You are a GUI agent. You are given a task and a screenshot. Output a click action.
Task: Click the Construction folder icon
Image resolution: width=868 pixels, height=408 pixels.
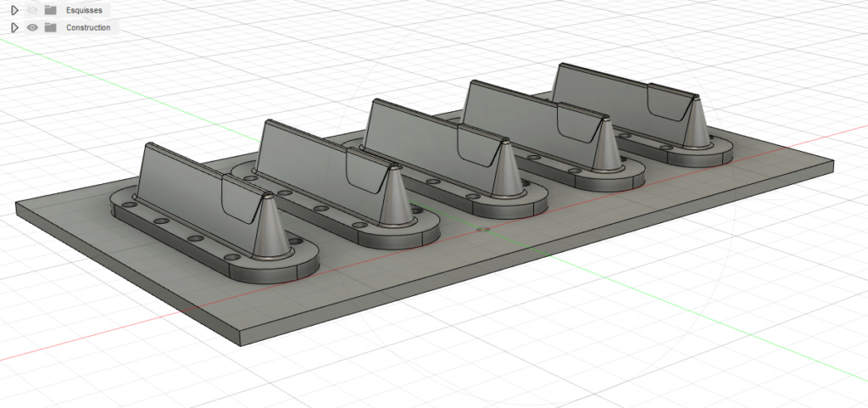pyautogui.click(x=50, y=27)
